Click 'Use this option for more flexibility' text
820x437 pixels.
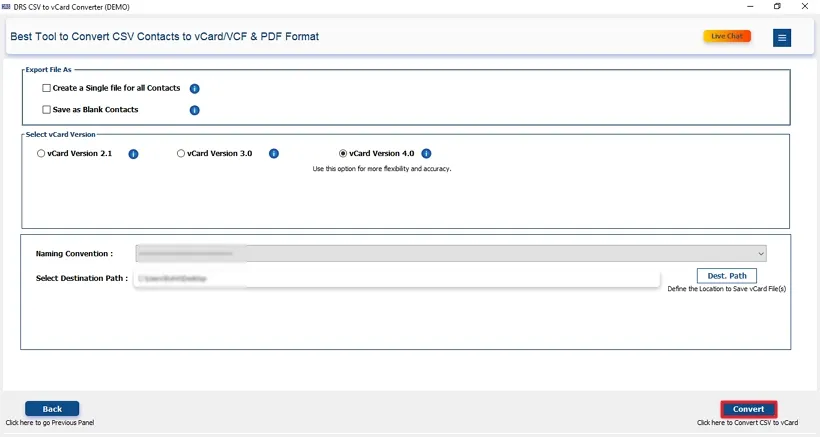click(382, 169)
